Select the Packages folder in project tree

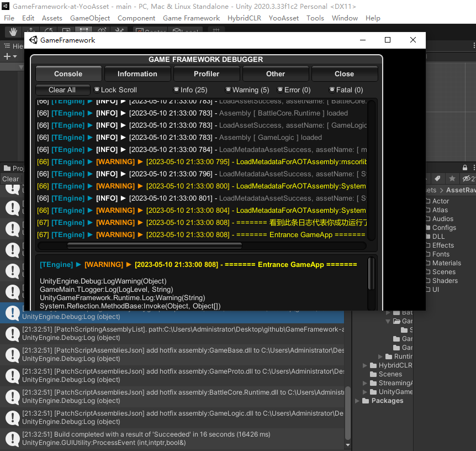point(383,401)
